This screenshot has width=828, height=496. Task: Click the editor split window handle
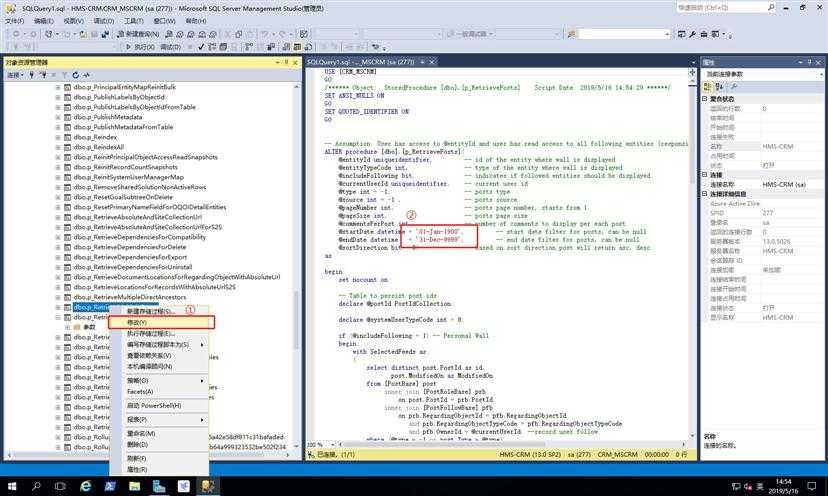tap(692, 72)
